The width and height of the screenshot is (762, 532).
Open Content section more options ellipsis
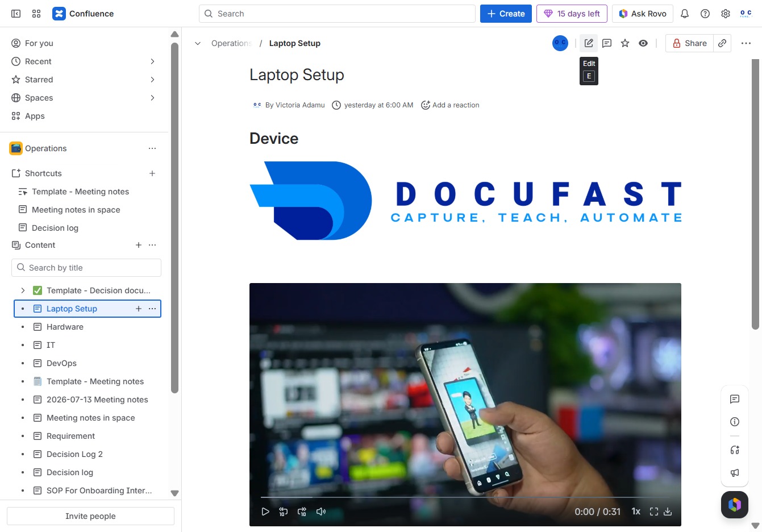coord(152,245)
